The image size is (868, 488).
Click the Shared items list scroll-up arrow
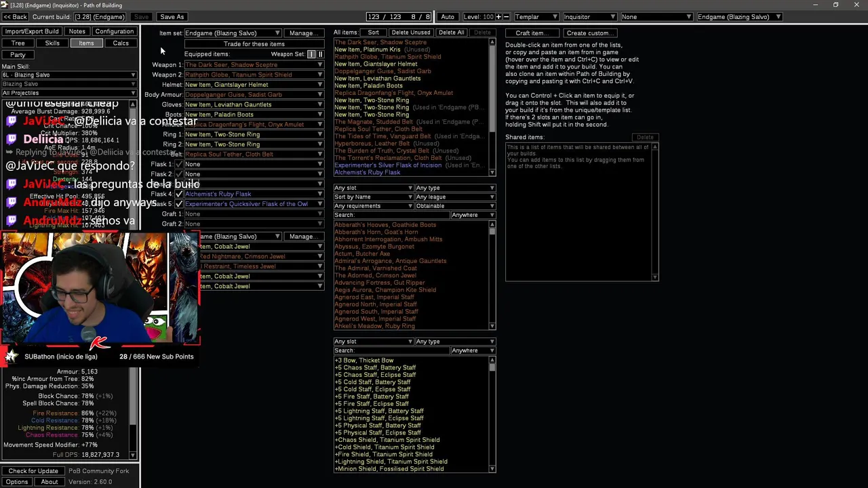click(655, 146)
